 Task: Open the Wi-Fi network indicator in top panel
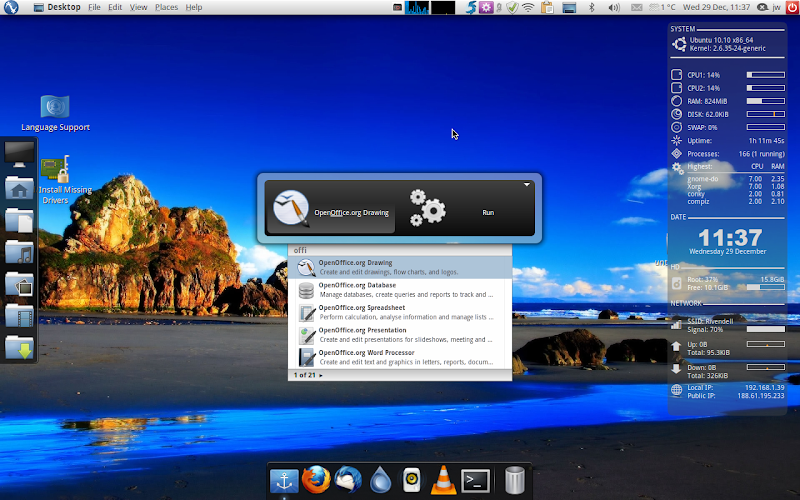[x=528, y=7]
